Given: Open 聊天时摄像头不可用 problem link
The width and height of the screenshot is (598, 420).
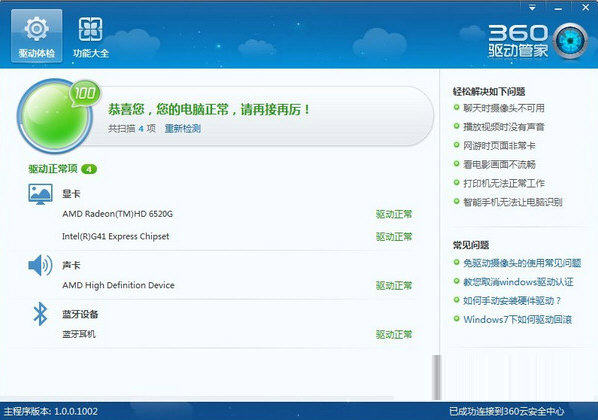Looking at the screenshot, I should pyautogui.click(x=503, y=108).
